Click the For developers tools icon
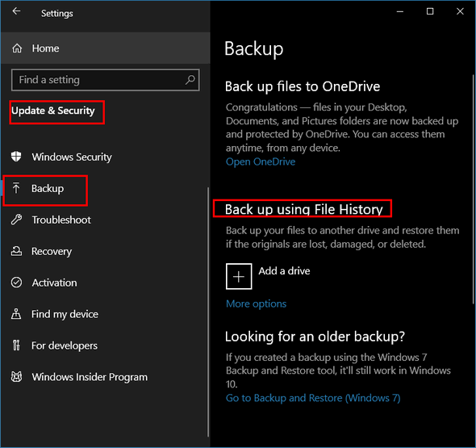The height and width of the screenshot is (448, 476). pos(16,345)
